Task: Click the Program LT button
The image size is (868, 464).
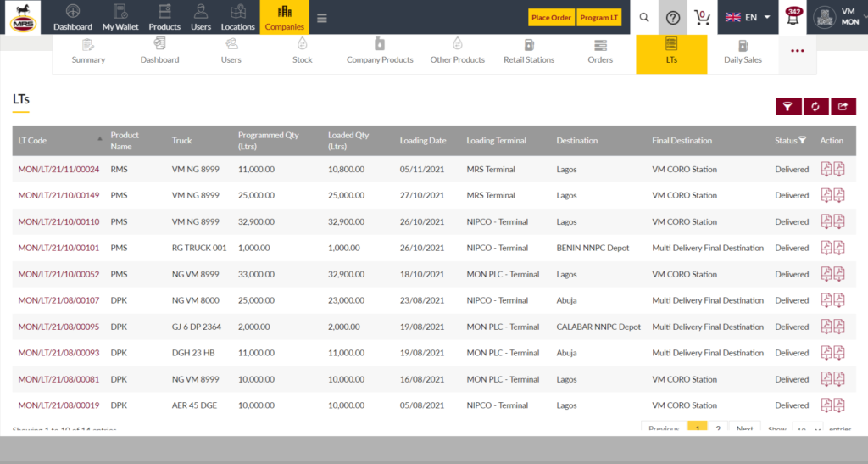Action: pyautogui.click(x=599, y=18)
